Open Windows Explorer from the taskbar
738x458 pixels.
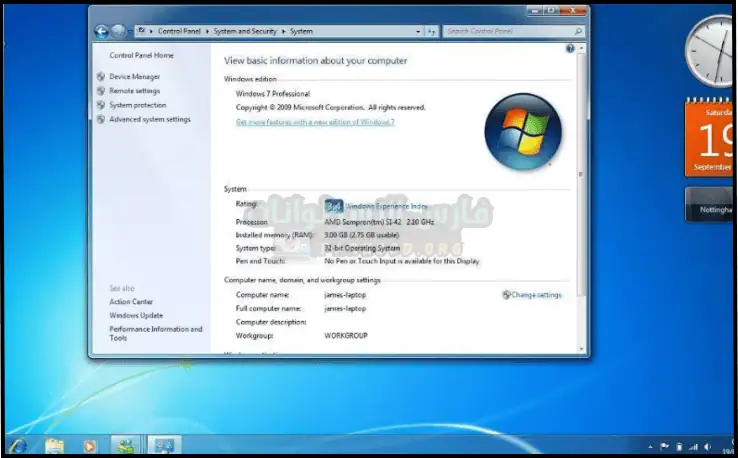point(55,445)
